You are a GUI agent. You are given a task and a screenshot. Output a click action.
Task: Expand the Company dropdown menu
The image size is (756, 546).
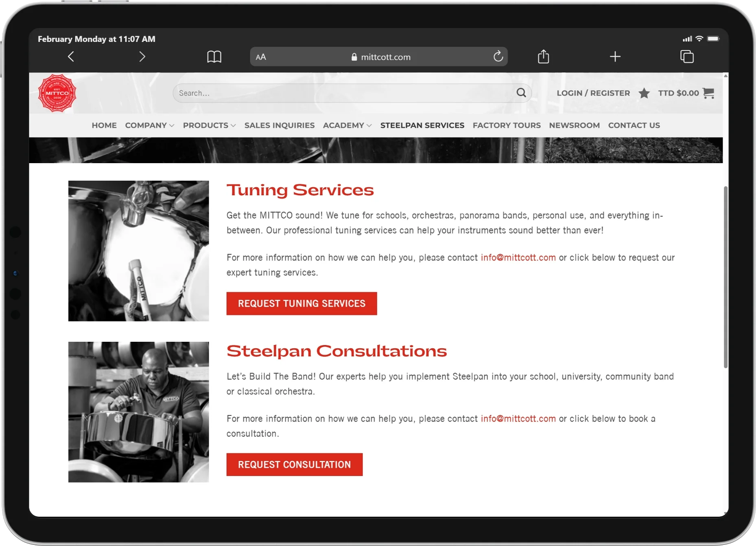click(149, 125)
